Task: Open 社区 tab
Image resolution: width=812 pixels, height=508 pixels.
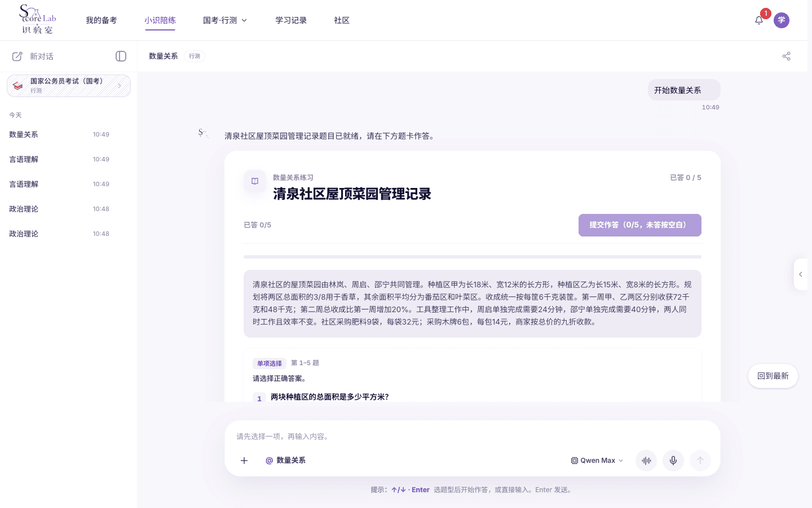Action: click(342, 20)
